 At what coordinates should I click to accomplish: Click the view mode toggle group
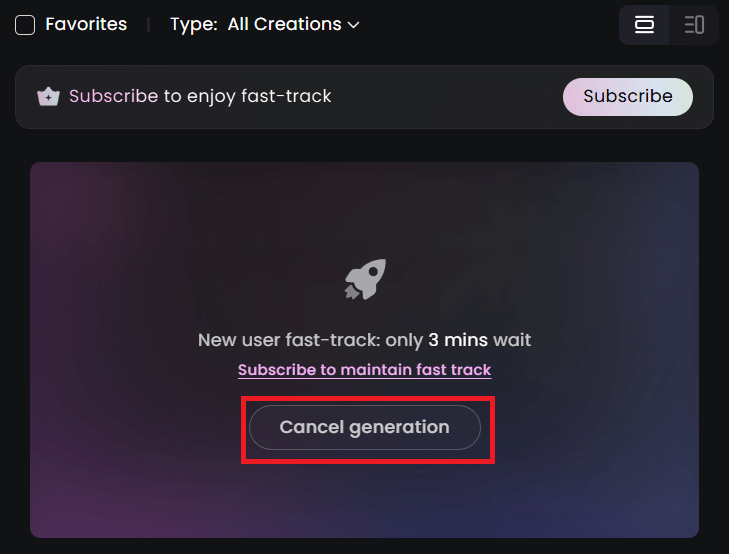pyautogui.click(x=669, y=25)
